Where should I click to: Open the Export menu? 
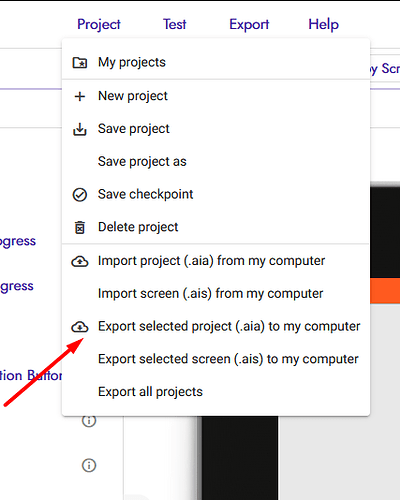tap(249, 24)
